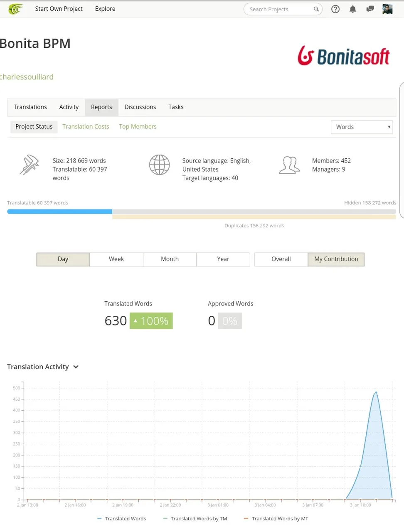Open notifications bell icon
The height and width of the screenshot is (532, 404).
click(353, 9)
